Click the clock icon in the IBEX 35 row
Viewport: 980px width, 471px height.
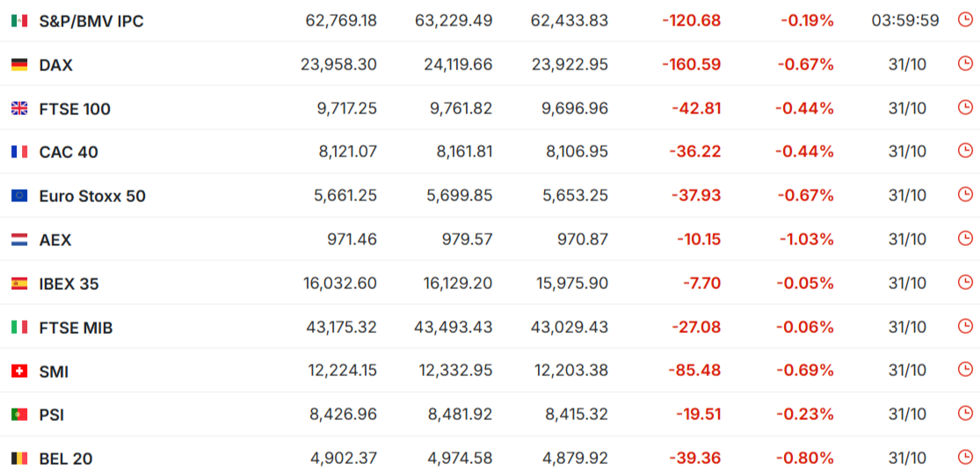coord(964,283)
